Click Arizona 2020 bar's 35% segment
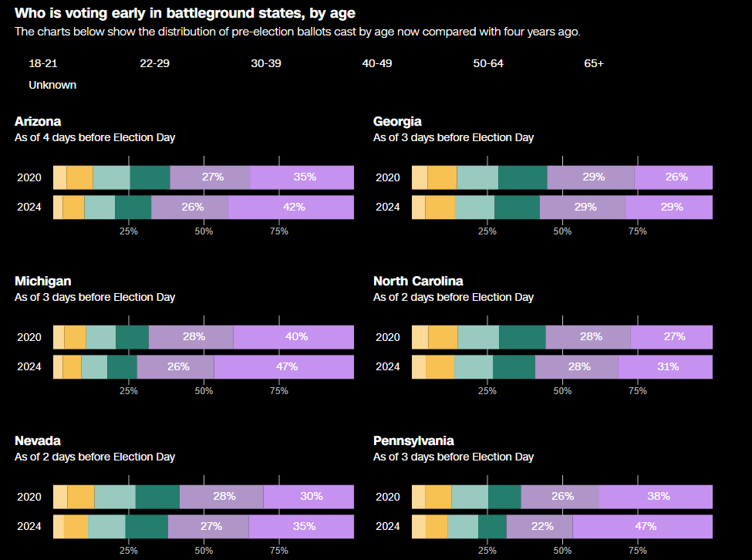This screenshot has height=560, width=752. (302, 177)
